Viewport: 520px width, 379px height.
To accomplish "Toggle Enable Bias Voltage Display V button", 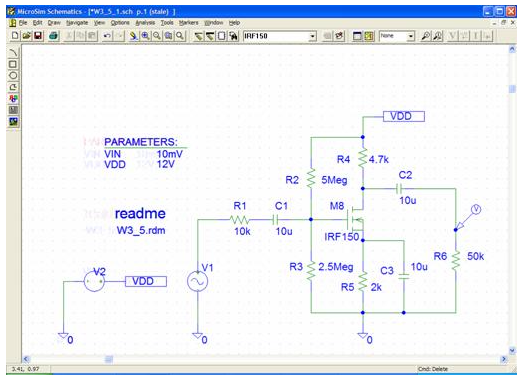I will [453, 36].
